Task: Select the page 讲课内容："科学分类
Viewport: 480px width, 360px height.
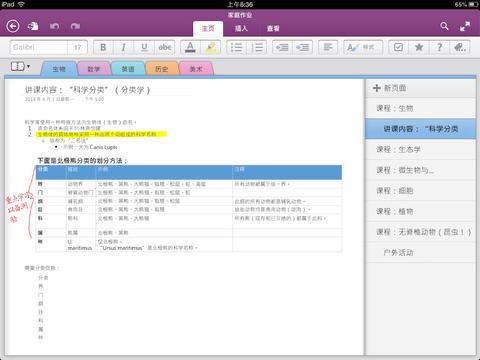Action: coord(421,129)
